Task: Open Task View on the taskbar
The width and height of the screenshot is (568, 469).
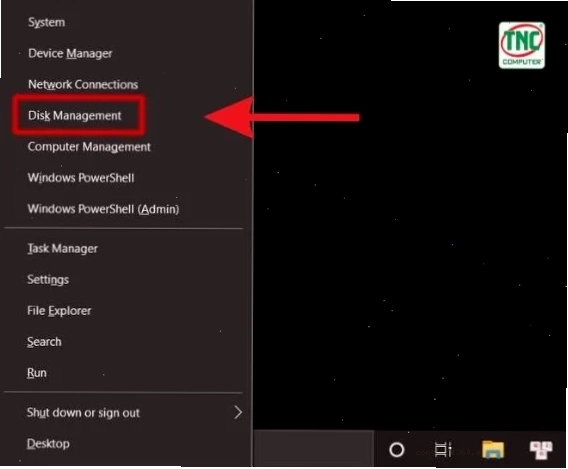Action: [x=443, y=450]
